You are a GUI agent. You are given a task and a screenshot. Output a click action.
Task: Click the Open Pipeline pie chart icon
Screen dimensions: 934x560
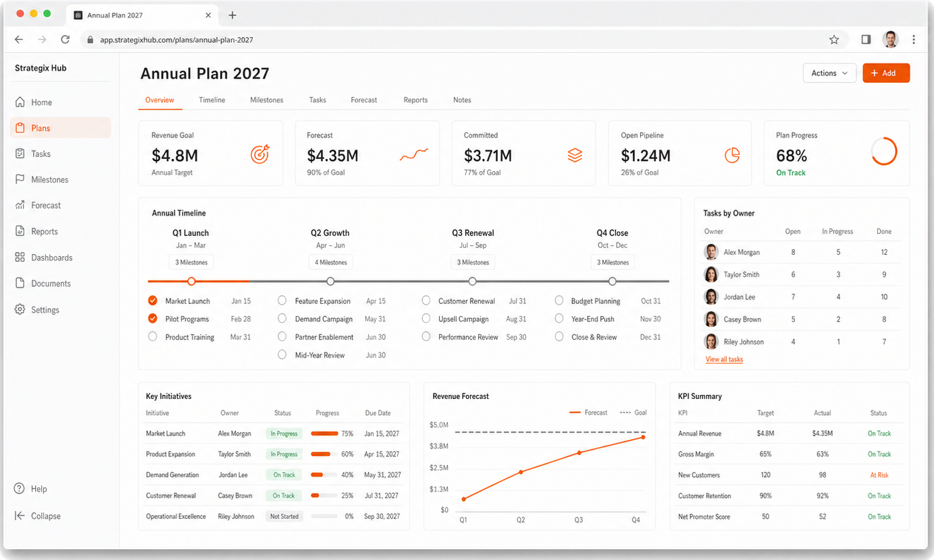pyautogui.click(x=732, y=155)
